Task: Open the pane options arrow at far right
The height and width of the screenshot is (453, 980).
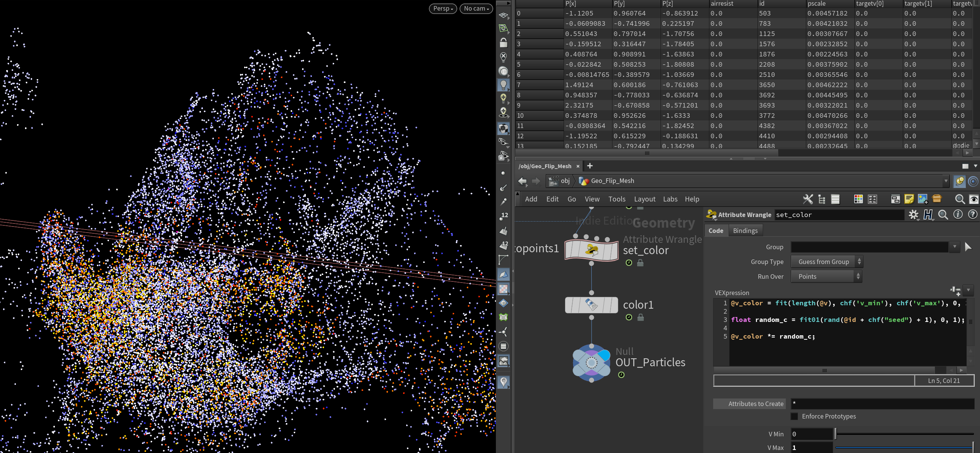Action: coord(975,166)
